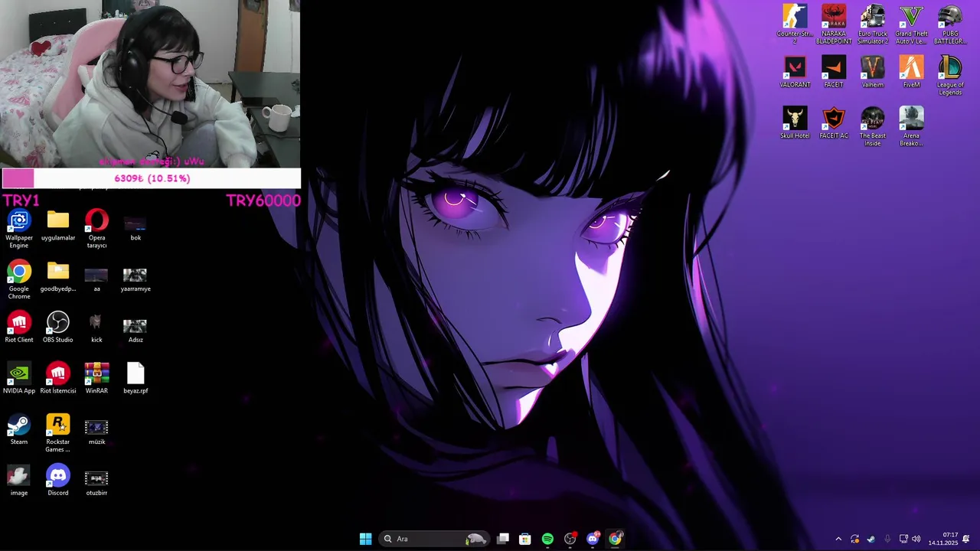Click the donation goal progress bar
Viewport: 980px width, 551px height.
pyautogui.click(x=151, y=178)
